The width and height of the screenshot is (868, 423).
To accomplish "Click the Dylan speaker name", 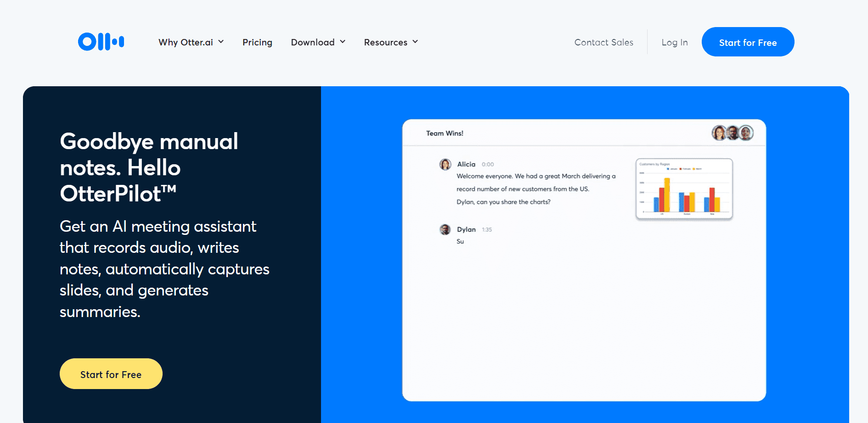I will pyautogui.click(x=466, y=229).
